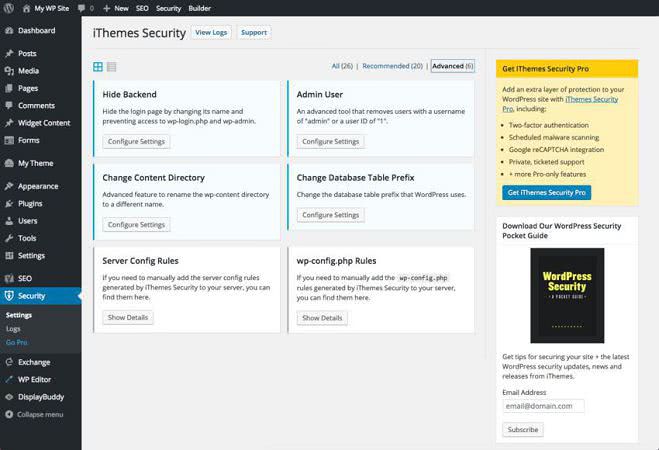Show Details for Server Config Rules
This screenshot has width=659, height=450.
[128, 317]
